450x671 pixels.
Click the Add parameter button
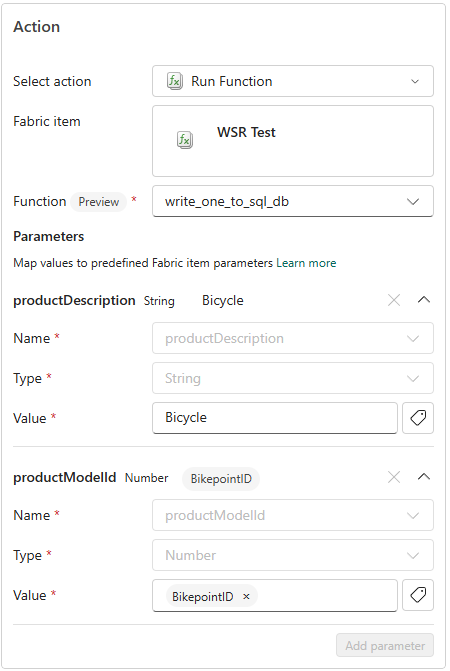[x=385, y=645]
